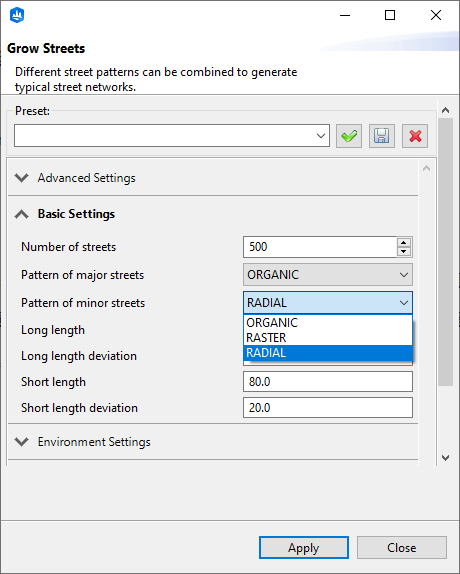Apply the preset with green checkmark icon

click(x=349, y=136)
